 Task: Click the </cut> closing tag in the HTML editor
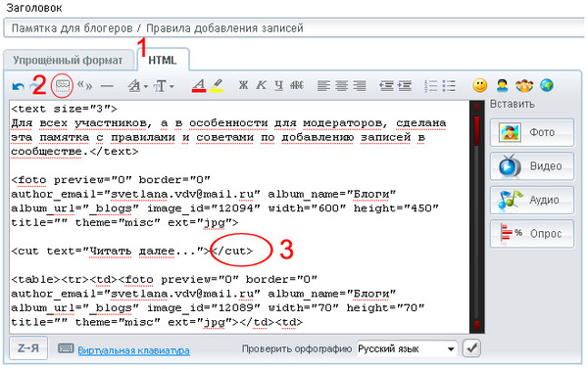pyautogui.click(x=232, y=251)
